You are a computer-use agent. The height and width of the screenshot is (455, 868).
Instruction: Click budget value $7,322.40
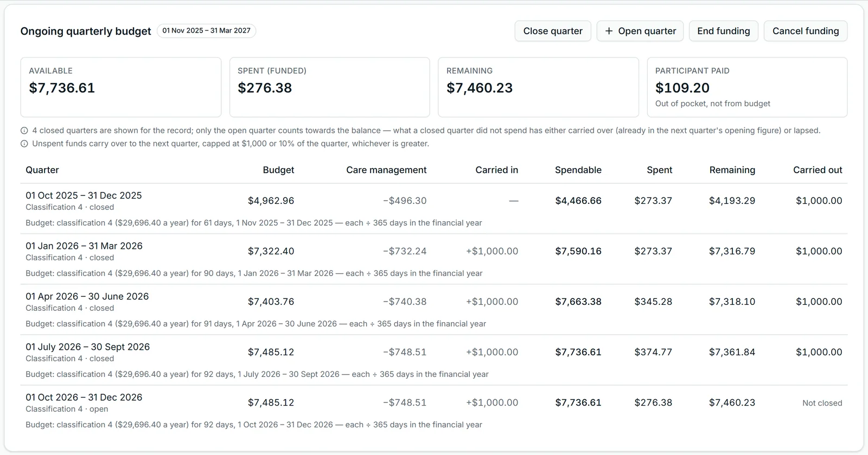click(271, 251)
